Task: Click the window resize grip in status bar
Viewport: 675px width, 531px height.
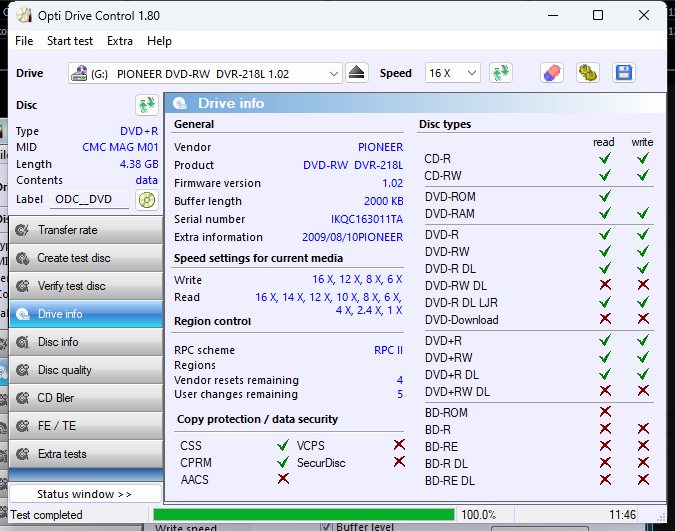Action: click(x=661, y=517)
